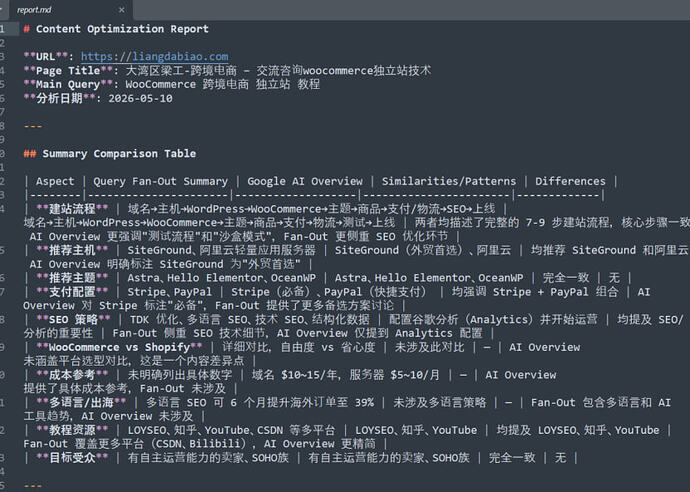
Task: Click 'WooCommerce 跨境电商 独立站 教程' query text
Action: point(223,84)
